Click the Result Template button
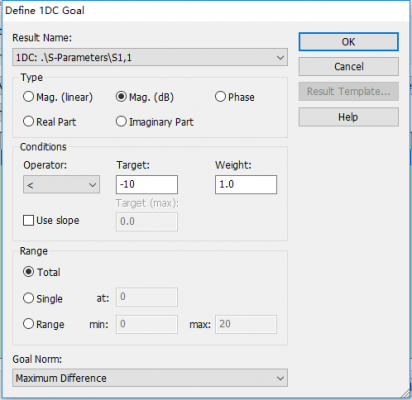The height and width of the screenshot is (400, 412). (x=348, y=92)
